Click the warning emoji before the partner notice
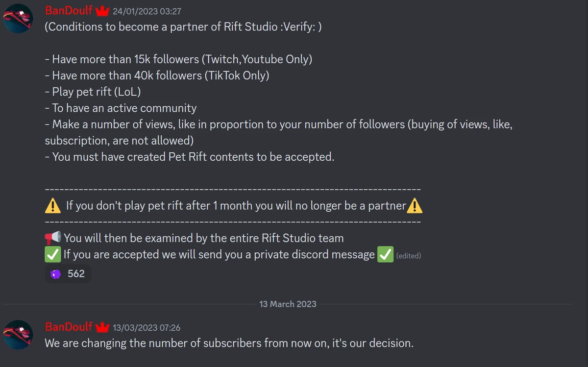Screen dimensions: 588x367 51,205
